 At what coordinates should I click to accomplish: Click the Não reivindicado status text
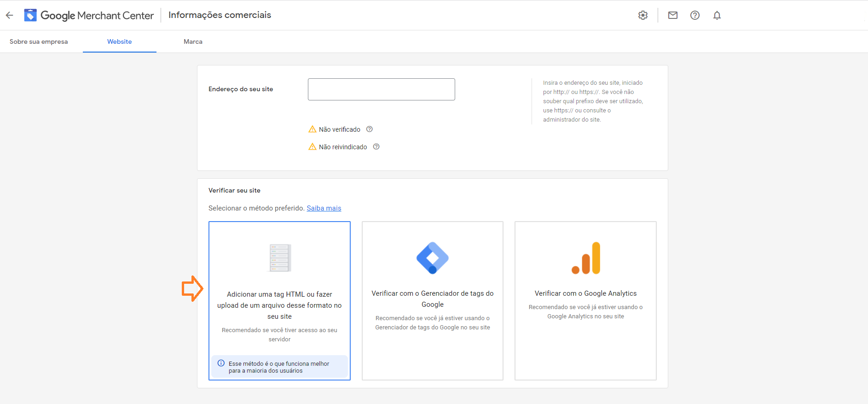pos(343,147)
